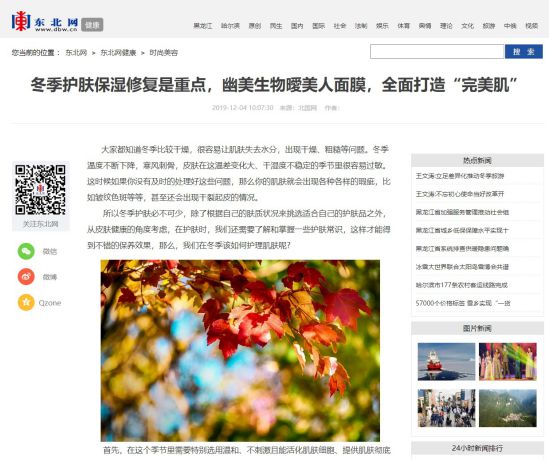Click 时尚美容 breadcrumb link
This screenshot has height=460, width=549.
pyautogui.click(x=164, y=53)
